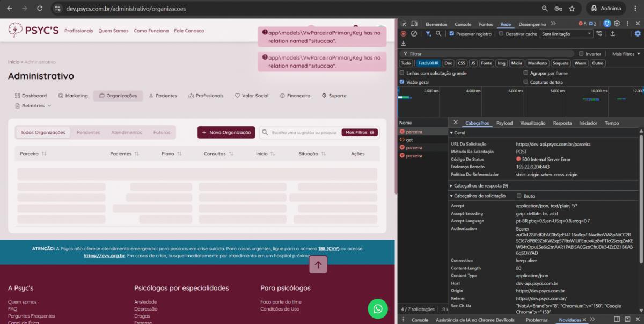
Task: Sort table by Parceira column
Action: (x=33, y=154)
